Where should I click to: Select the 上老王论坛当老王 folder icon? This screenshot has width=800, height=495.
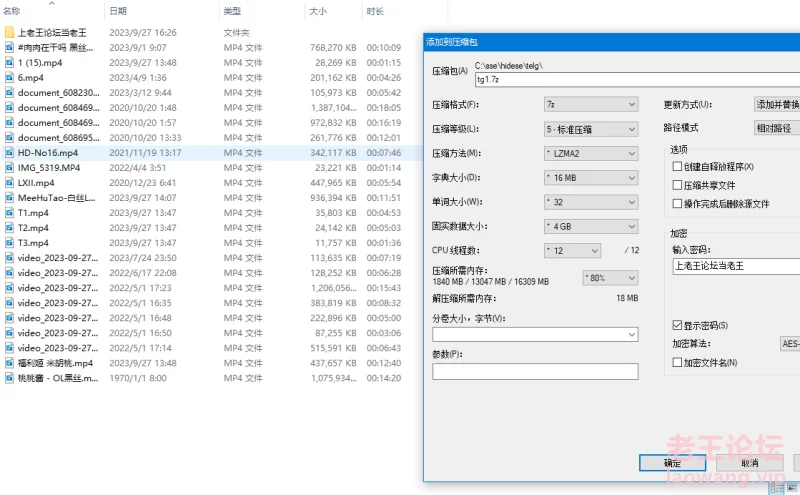9,33
